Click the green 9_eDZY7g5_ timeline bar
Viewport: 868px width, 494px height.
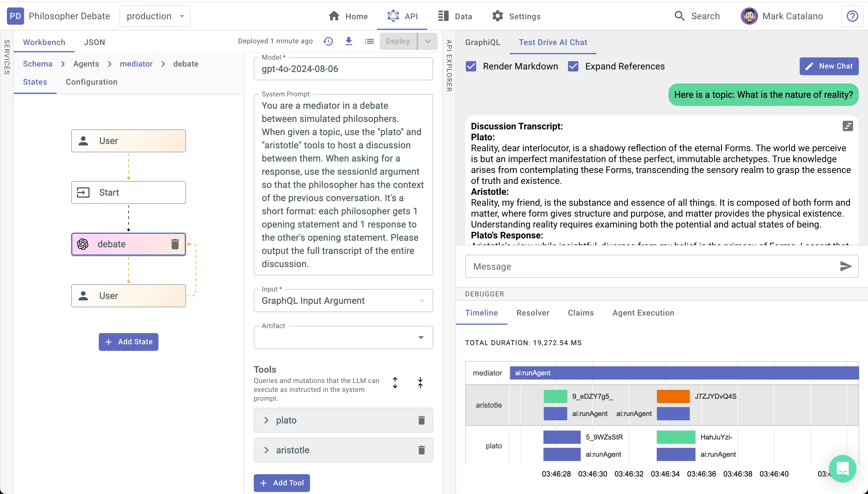[555, 396]
